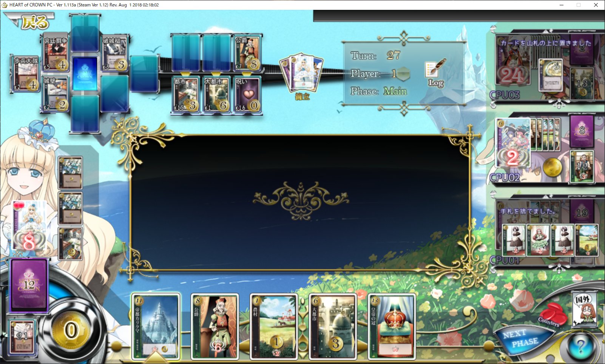The height and width of the screenshot is (364, 605).
Task: Click CPU02's gold coin
Action: click(553, 167)
